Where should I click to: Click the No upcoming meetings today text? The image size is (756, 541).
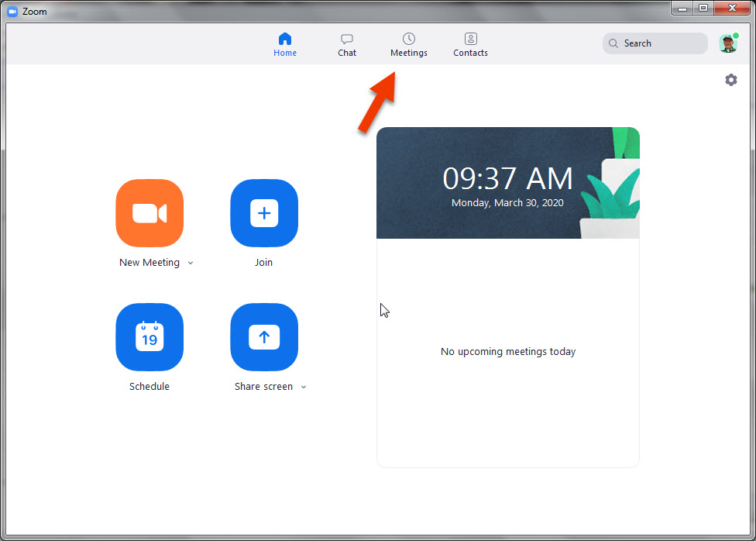click(x=508, y=351)
